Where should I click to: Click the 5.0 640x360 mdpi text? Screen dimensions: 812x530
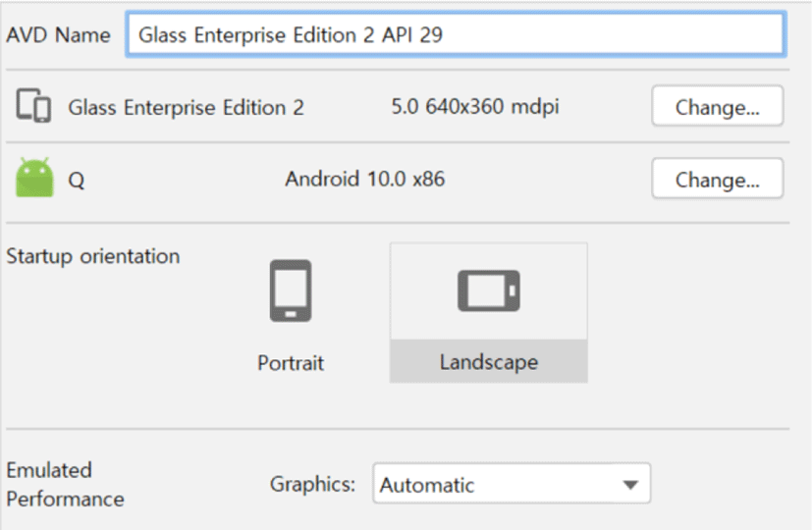point(475,107)
